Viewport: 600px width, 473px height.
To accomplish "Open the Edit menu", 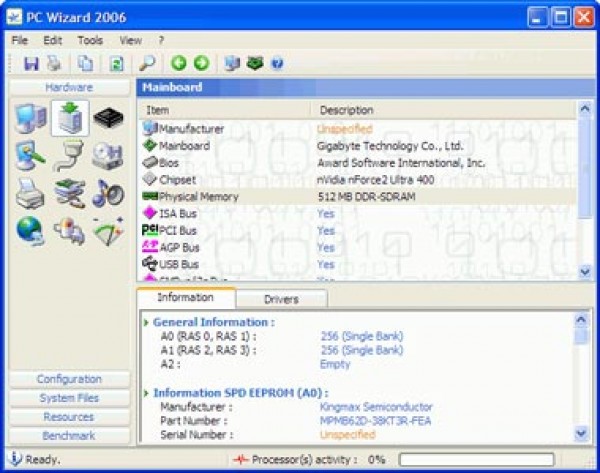I will (x=52, y=40).
